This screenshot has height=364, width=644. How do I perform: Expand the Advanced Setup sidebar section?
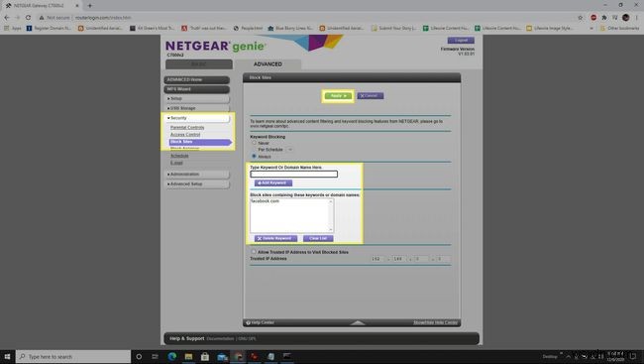point(197,183)
